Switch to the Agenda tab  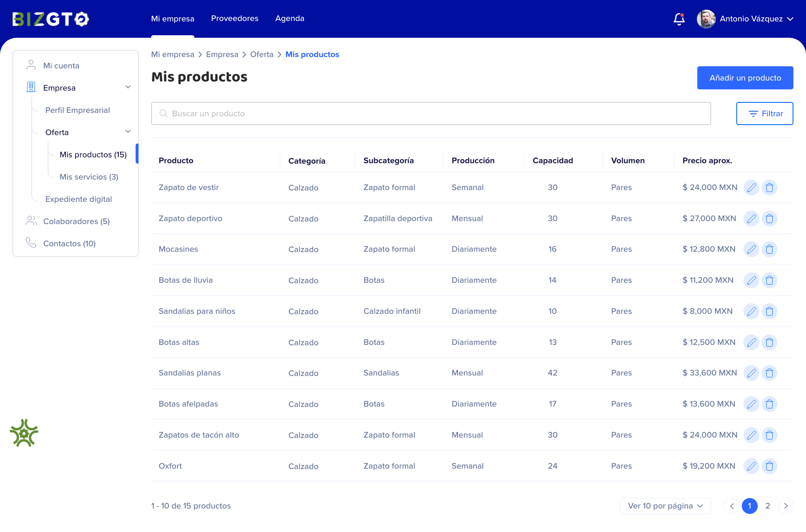[x=290, y=18]
